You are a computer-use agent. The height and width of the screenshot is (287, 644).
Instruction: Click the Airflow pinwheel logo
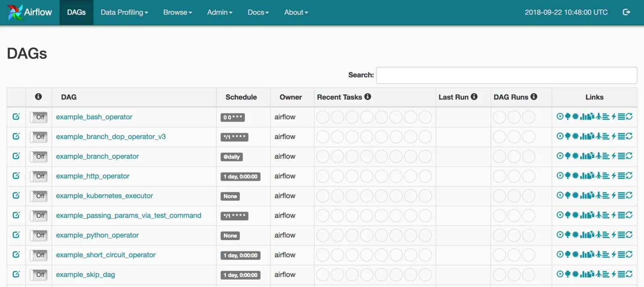tap(15, 12)
